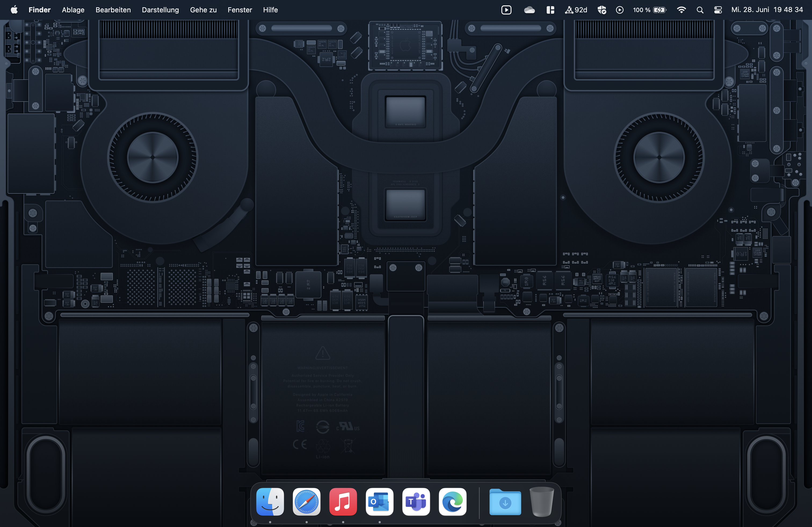Open Finder from the Dock
Image resolution: width=812 pixels, height=527 pixels.
click(270, 502)
